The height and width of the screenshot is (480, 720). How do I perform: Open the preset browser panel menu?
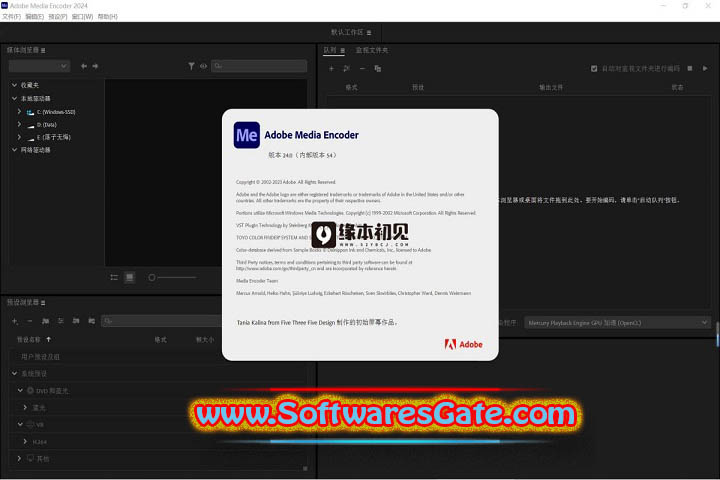[43, 303]
